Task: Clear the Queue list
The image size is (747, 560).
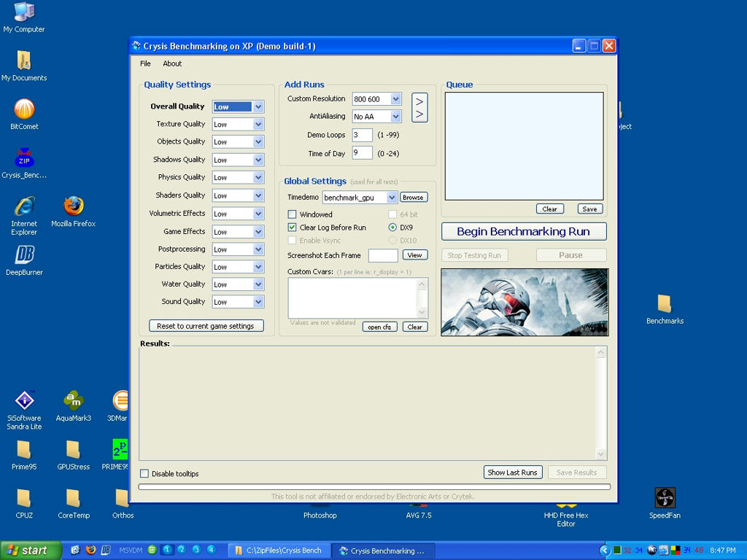Action: (x=550, y=209)
